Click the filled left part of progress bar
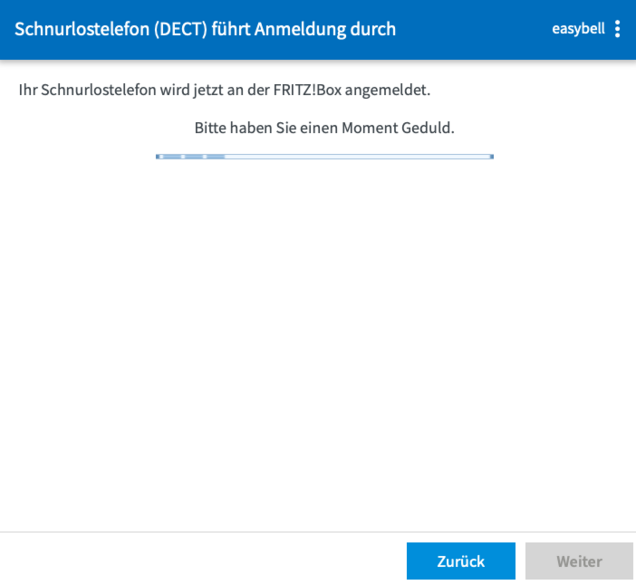636x585 pixels. point(190,156)
